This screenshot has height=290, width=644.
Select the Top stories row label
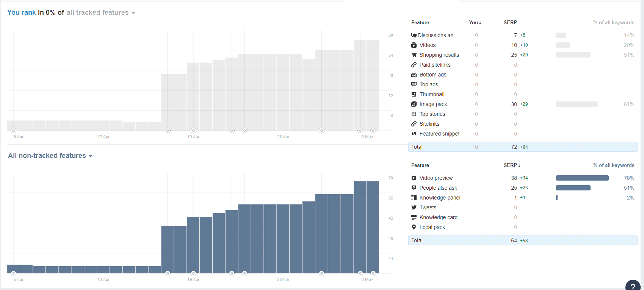coord(432,114)
